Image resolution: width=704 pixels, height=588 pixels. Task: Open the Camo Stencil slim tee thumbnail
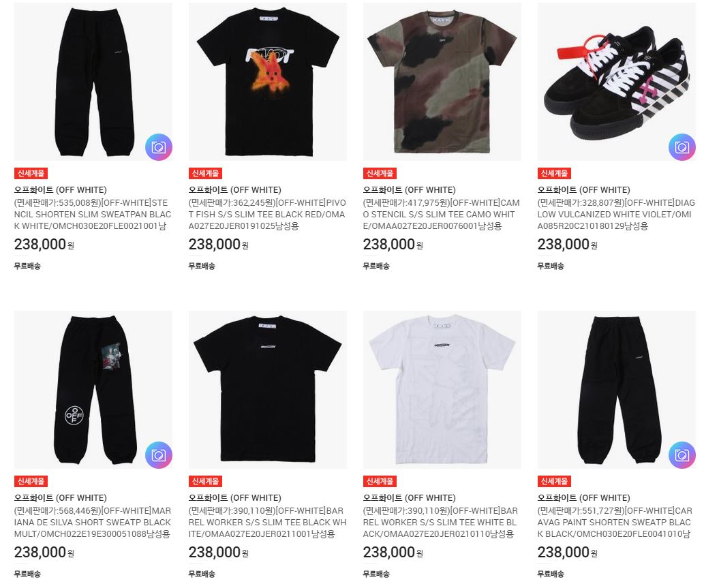point(442,82)
